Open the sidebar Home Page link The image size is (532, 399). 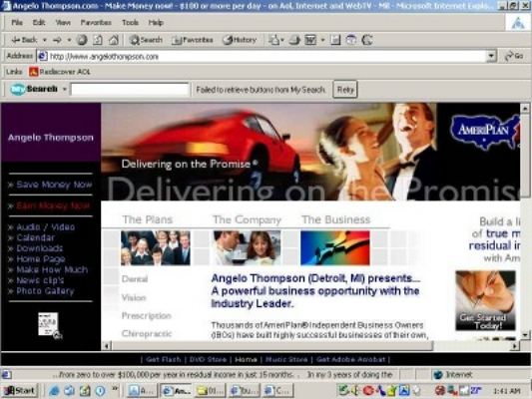[40, 259]
